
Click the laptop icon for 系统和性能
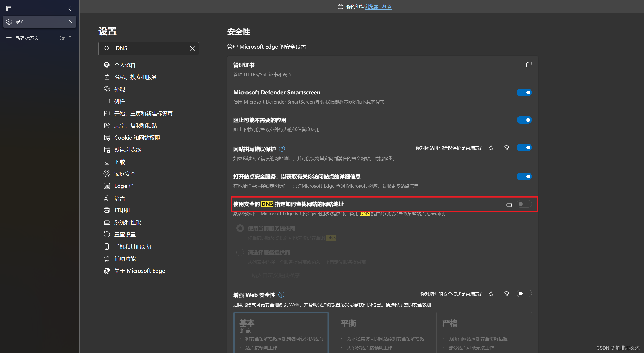pos(107,222)
